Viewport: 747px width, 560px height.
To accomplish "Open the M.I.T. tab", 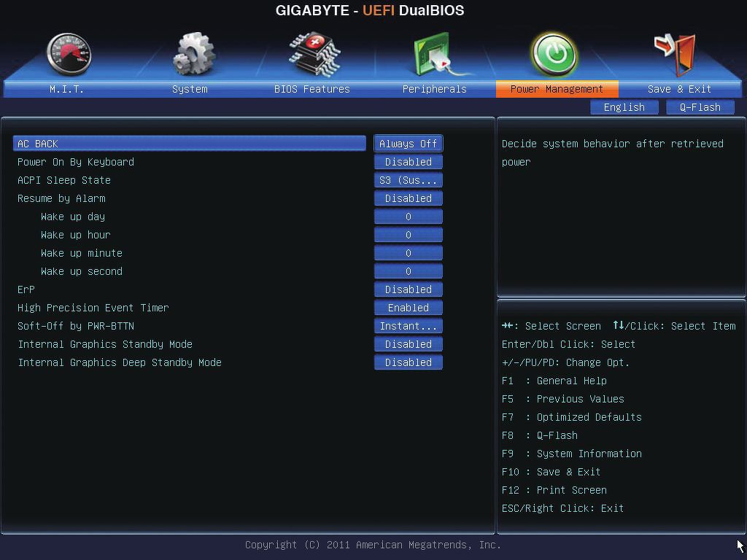I will click(66, 89).
